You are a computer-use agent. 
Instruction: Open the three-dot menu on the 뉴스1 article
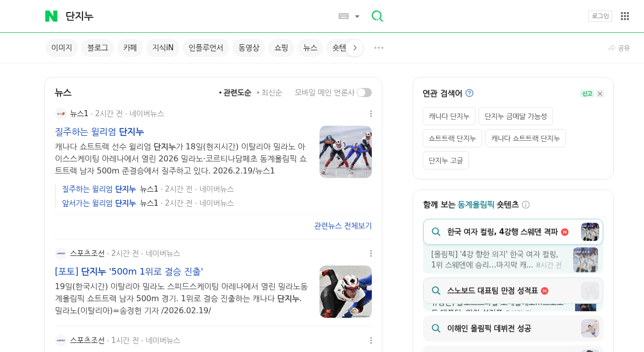371,113
